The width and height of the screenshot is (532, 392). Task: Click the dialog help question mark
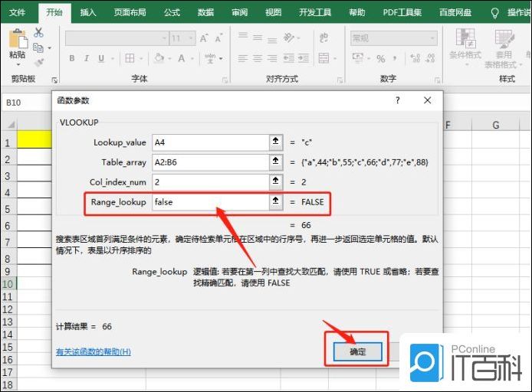coord(398,100)
